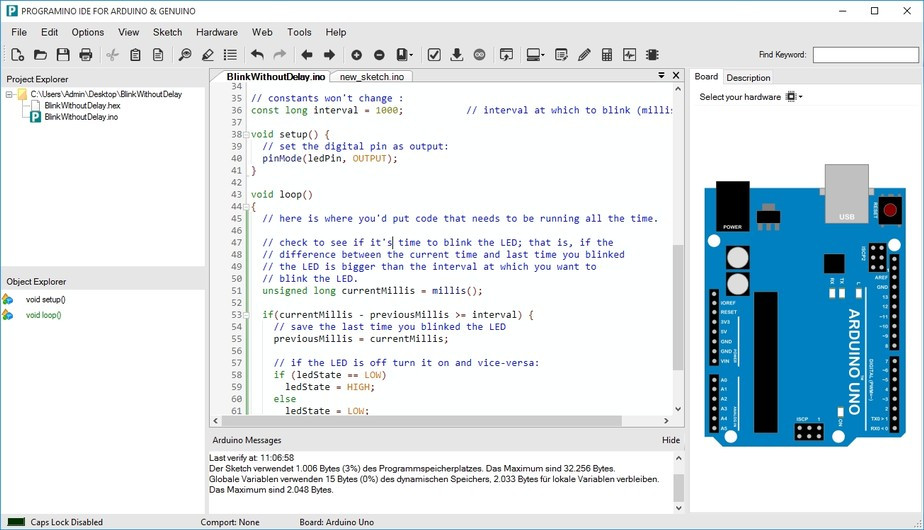Click 'Caps Lock Disabled' status text
The width and height of the screenshot is (924, 530).
(x=67, y=522)
